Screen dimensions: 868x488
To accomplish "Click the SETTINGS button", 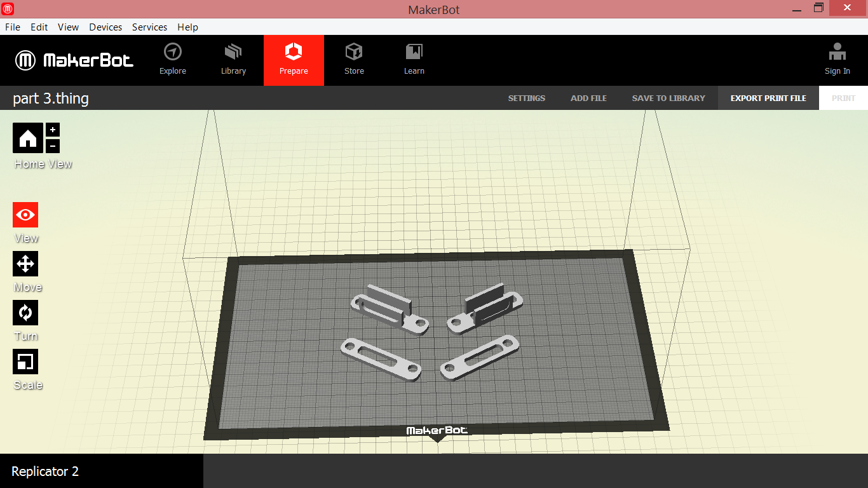I will coord(527,98).
